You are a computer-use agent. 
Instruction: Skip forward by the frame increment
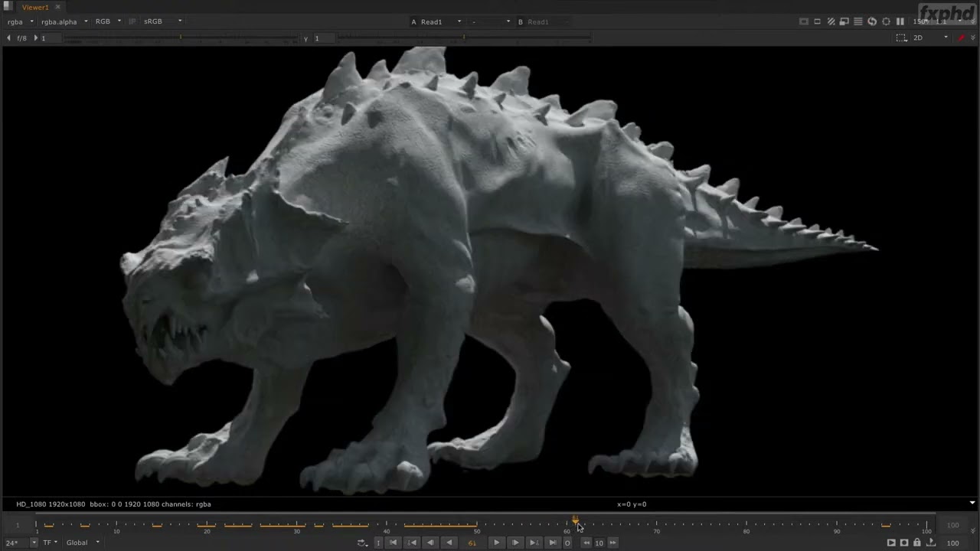[x=612, y=543]
